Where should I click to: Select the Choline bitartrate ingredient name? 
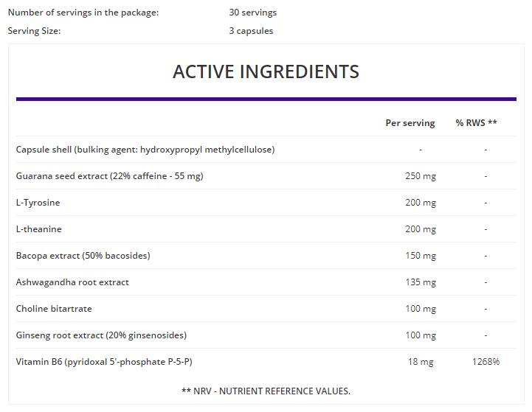[54, 309]
